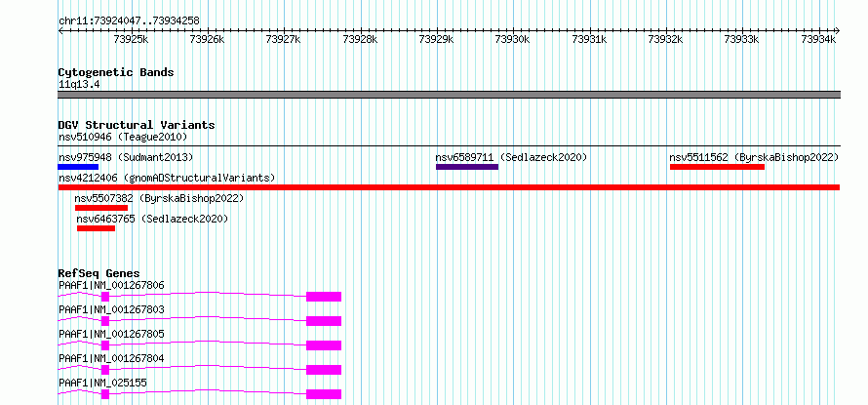
Task: Click small exon of PAAF1 NM_001267805
Action: pos(105,345)
